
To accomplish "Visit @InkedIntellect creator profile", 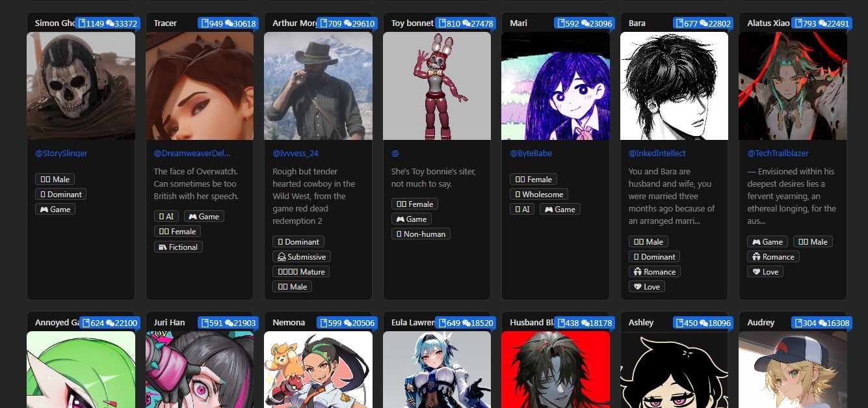I will [657, 154].
